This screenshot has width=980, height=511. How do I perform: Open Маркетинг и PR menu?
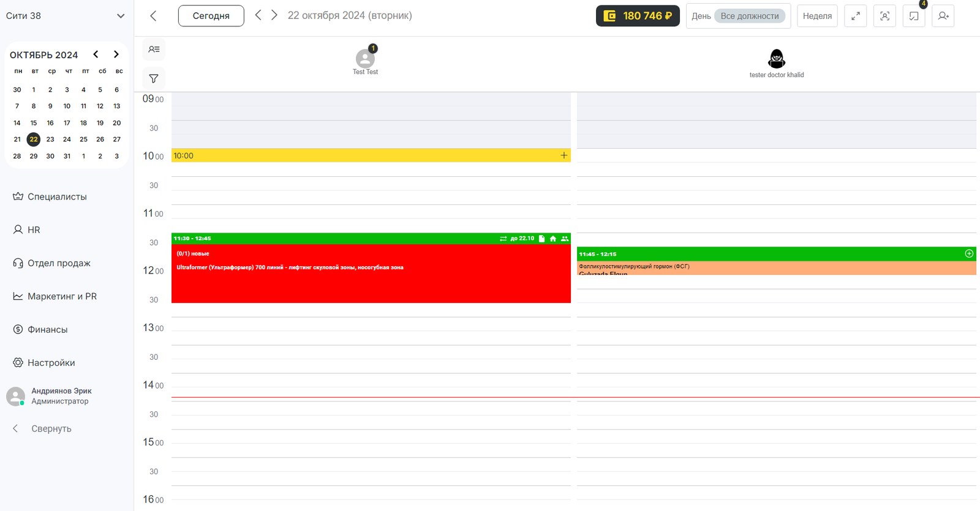tap(55, 296)
